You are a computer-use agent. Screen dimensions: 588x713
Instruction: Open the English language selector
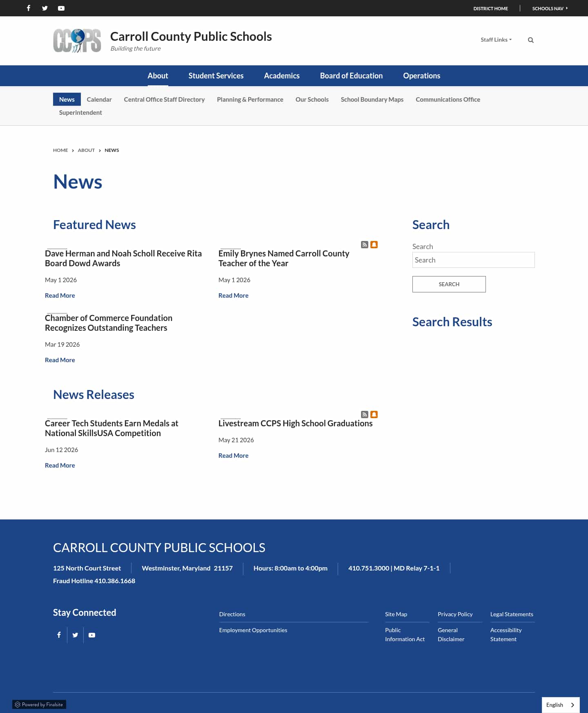point(561,705)
